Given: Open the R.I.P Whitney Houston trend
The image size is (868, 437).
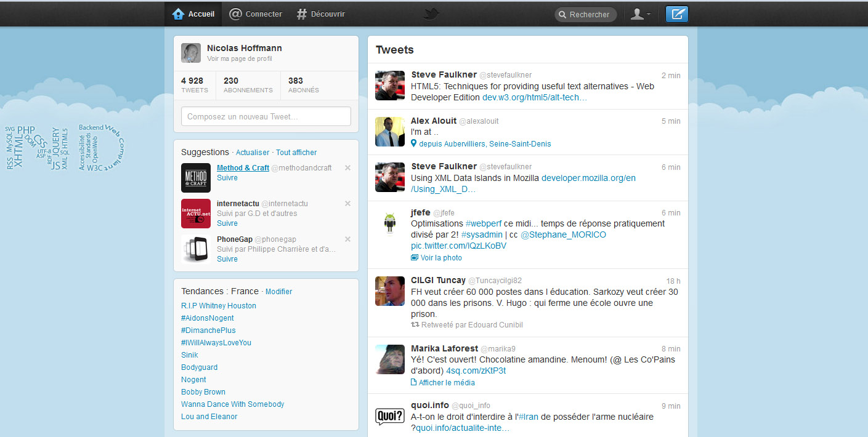Looking at the screenshot, I should point(219,306).
